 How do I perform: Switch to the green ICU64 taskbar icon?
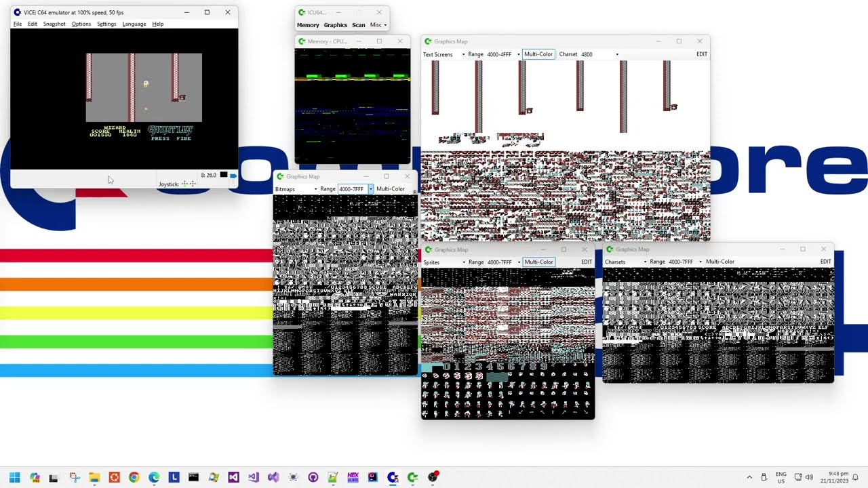tap(412, 477)
